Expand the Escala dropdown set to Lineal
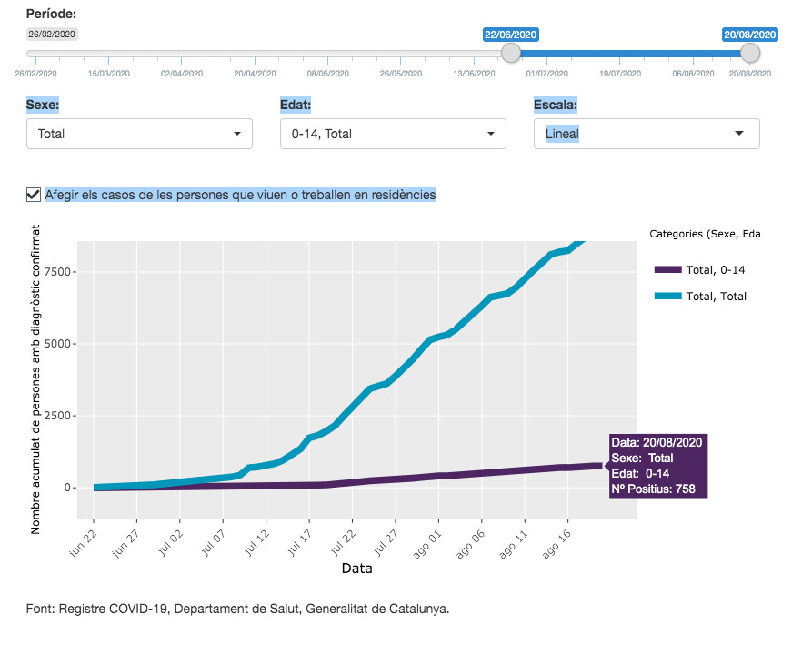The width and height of the screenshot is (812, 645). tap(646, 134)
